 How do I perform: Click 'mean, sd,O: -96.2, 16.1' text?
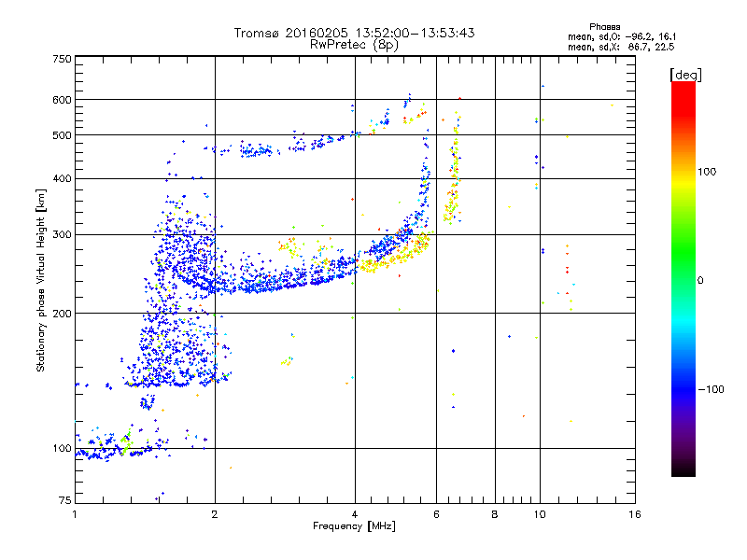tap(622, 36)
